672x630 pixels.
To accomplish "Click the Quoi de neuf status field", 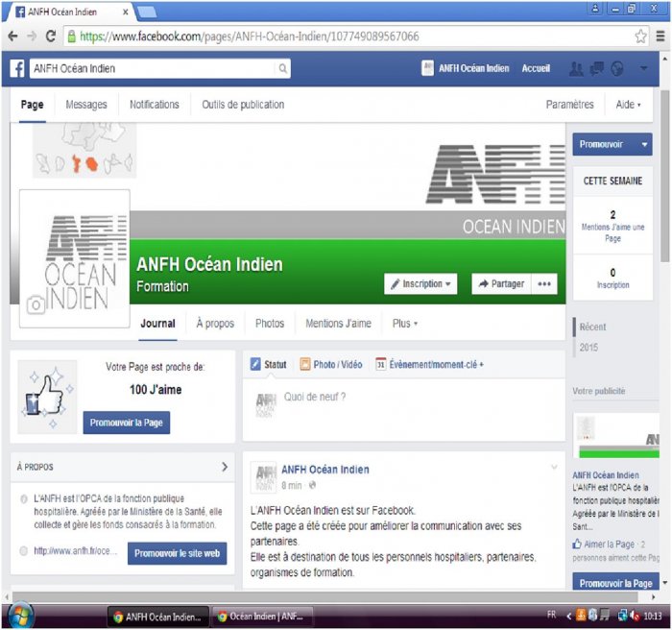I will (403, 397).
